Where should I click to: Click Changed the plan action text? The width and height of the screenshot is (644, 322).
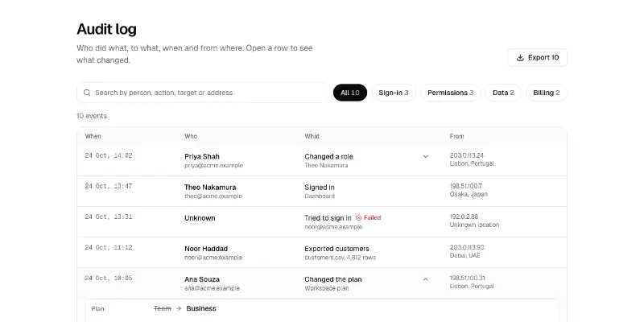tap(333, 279)
